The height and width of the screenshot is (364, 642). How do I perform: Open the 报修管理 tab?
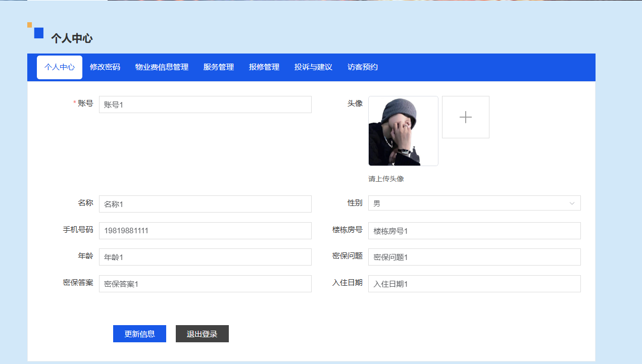click(x=264, y=67)
